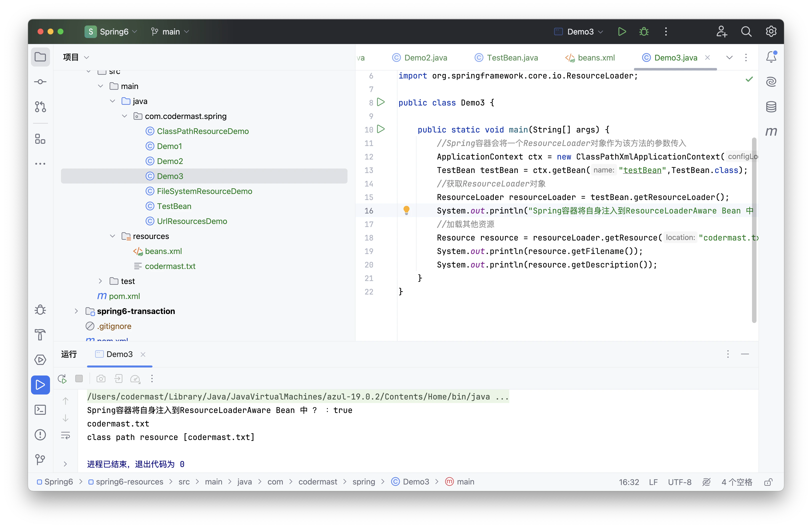Screen dimensions: 812x528
Task: Click the Debug Demo3 bug icon
Action: tap(644, 32)
